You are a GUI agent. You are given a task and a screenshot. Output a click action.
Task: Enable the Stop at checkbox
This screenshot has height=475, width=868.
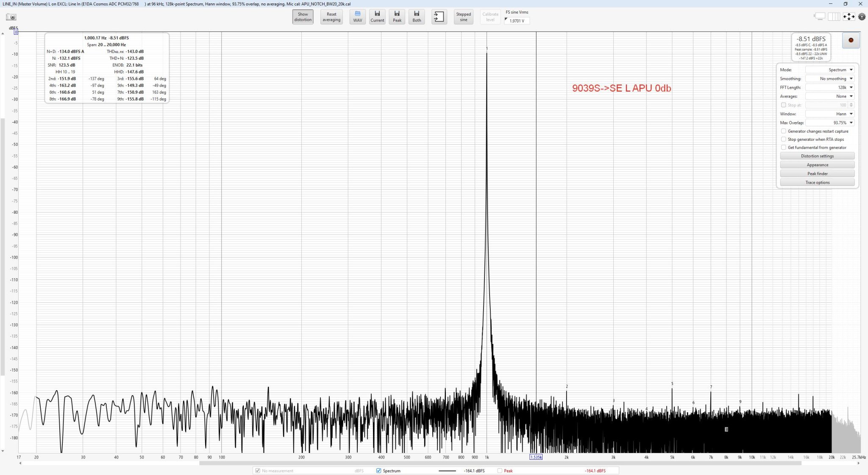coord(783,105)
